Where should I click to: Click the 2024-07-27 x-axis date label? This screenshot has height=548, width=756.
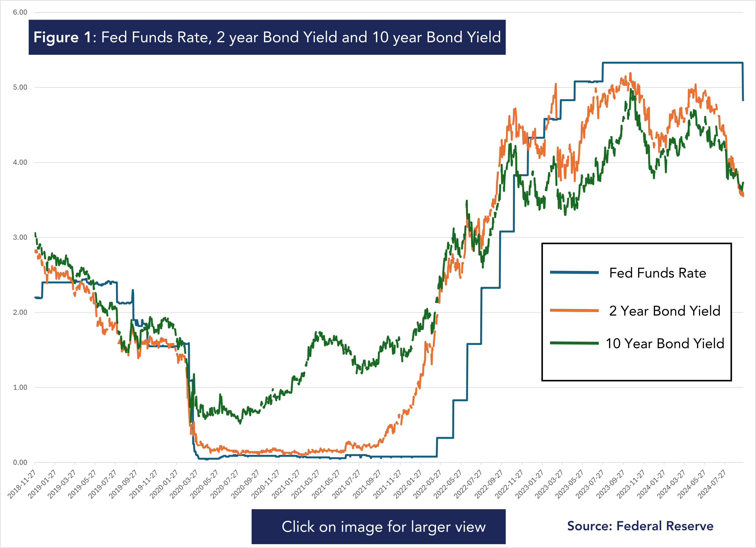tap(712, 484)
